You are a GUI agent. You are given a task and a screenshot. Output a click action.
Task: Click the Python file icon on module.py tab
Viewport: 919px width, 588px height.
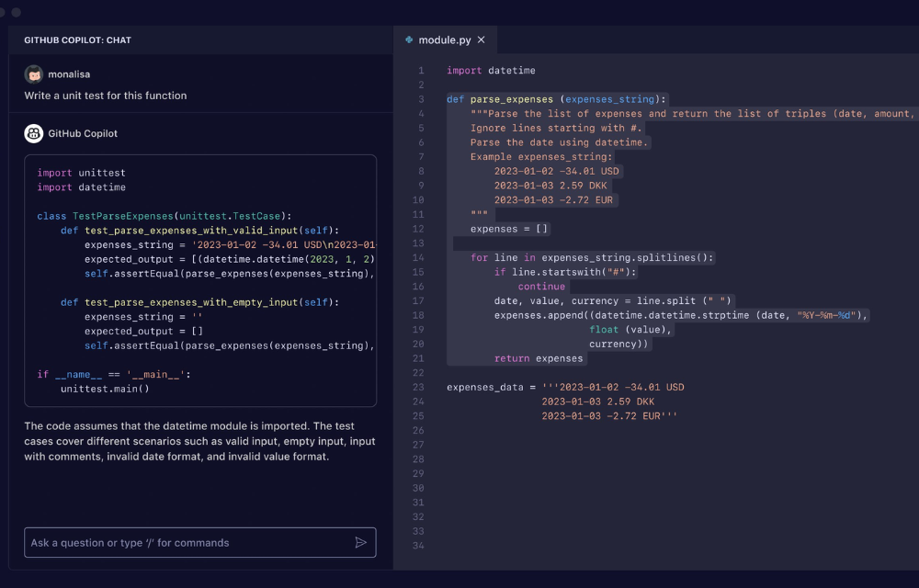[x=409, y=40]
